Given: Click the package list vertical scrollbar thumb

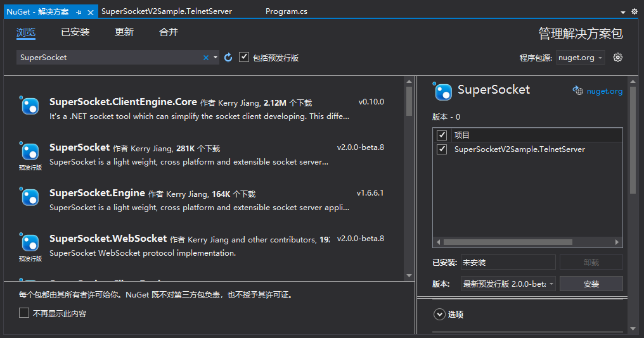Looking at the screenshot, I should click(409, 101).
